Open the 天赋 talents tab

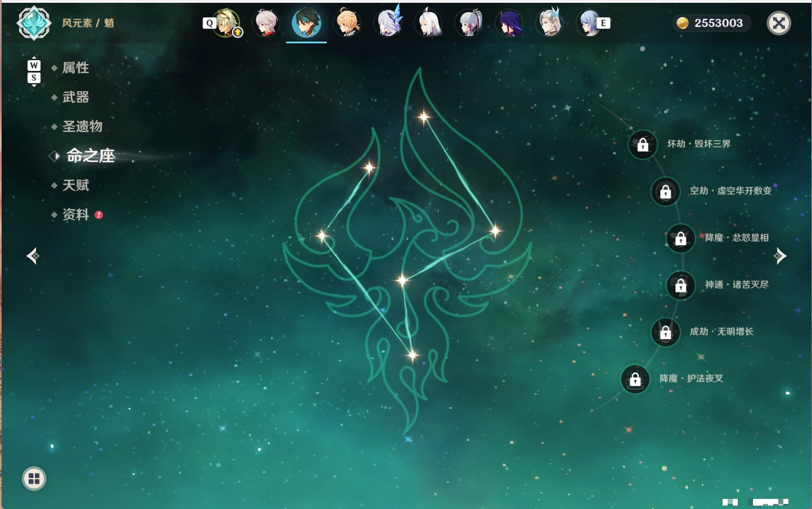tap(75, 185)
